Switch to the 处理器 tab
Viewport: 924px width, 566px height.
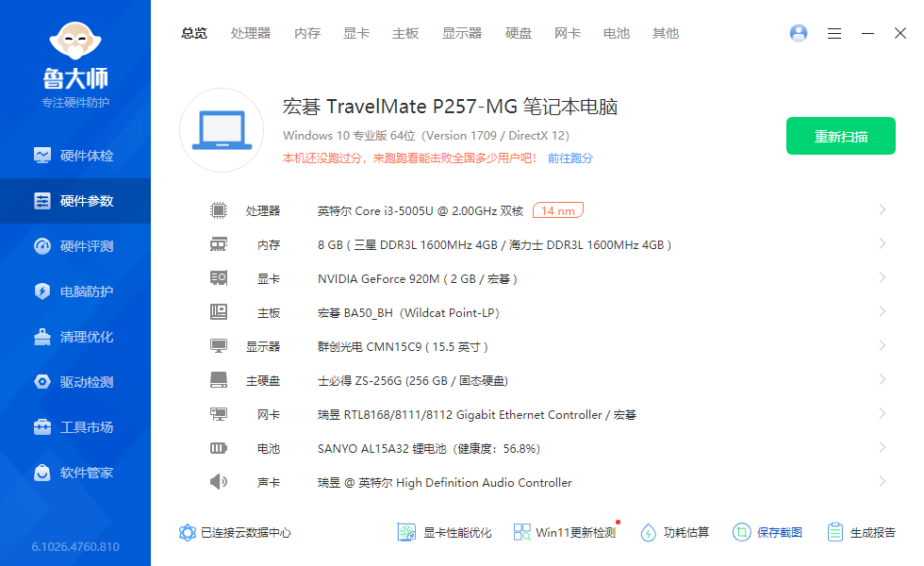pos(251,34)
